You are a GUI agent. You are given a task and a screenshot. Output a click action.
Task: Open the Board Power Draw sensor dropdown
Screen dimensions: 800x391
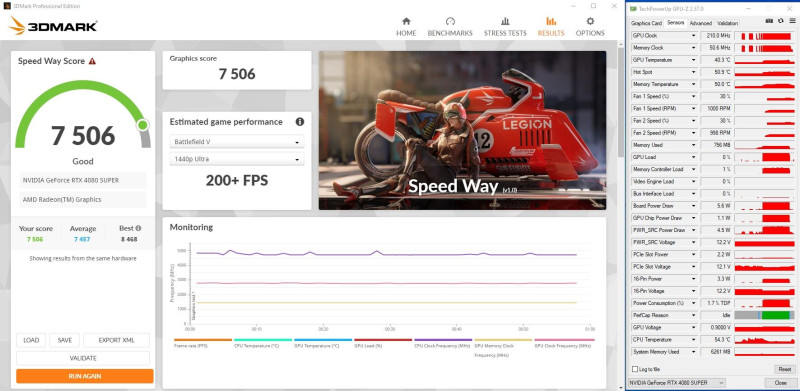pyautogui.click(x=693, y=206)
